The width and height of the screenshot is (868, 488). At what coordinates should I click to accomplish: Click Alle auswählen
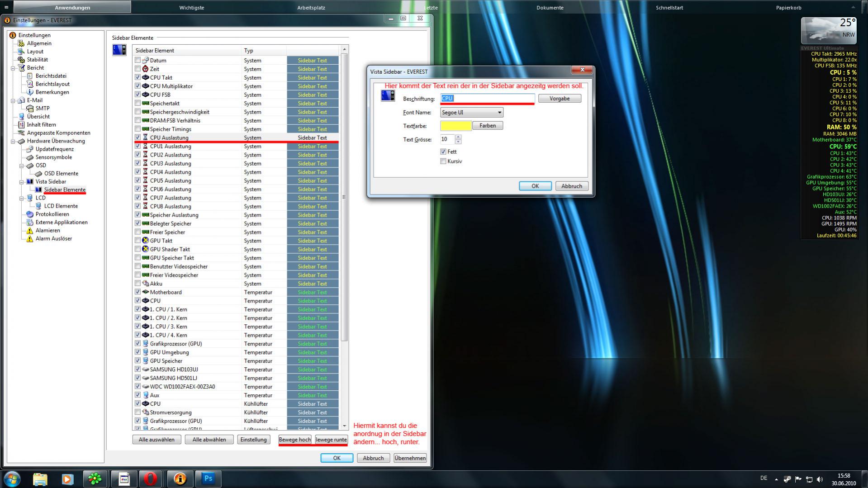pyautogui.click(x=157, y=440)
